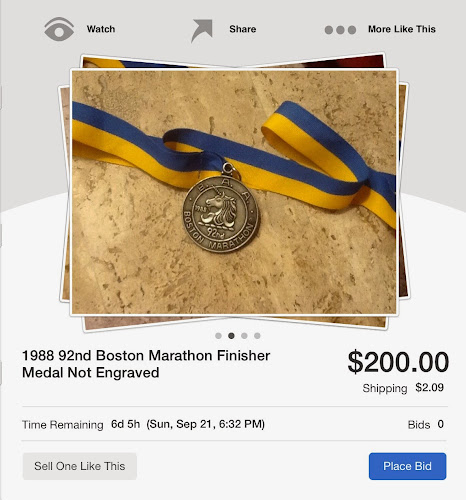466x500 pixels.
Task: Go to first photo via pagination dot
Action: pos(218,336)
